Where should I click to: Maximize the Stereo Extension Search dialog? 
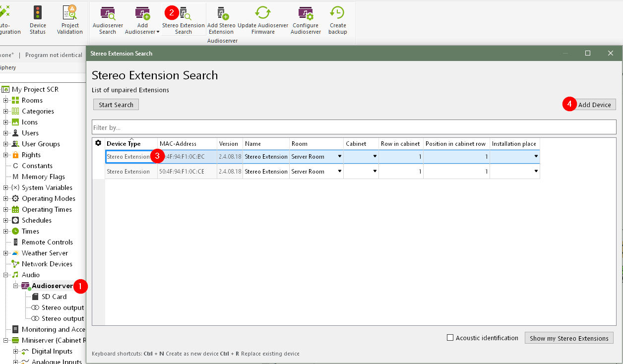point(588,53)
